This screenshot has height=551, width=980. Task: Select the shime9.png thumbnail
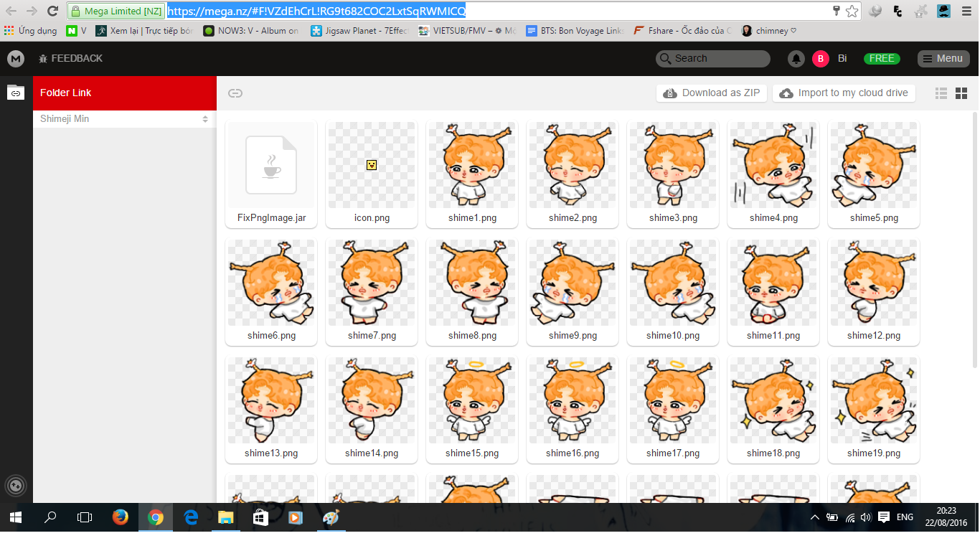tap(573, 292)
